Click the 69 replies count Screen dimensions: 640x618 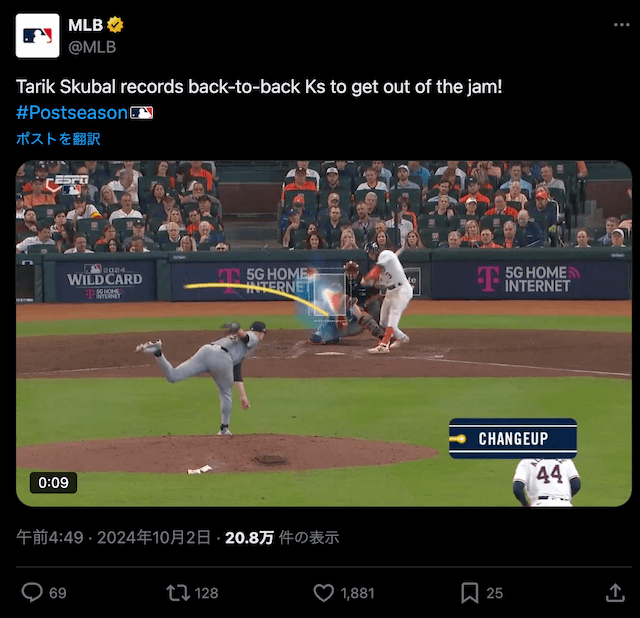[58, 593]
